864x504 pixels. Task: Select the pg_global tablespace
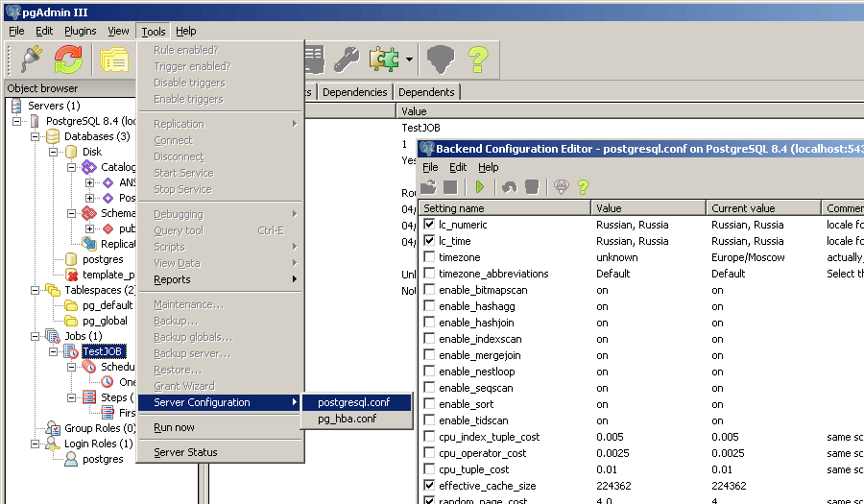(x=105, y=321)
